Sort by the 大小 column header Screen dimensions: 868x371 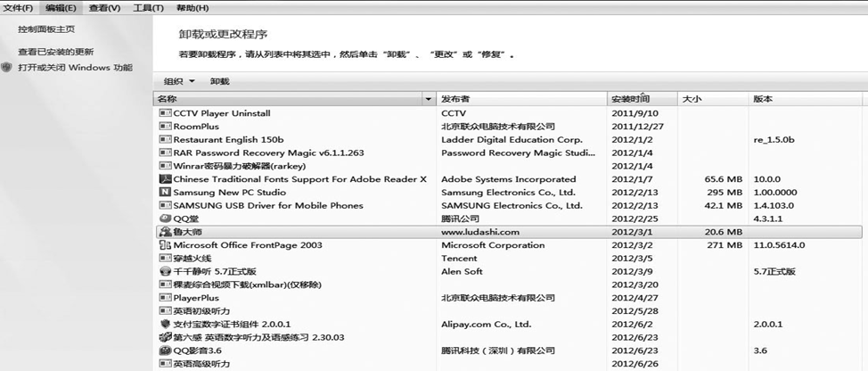click(713, 99)
